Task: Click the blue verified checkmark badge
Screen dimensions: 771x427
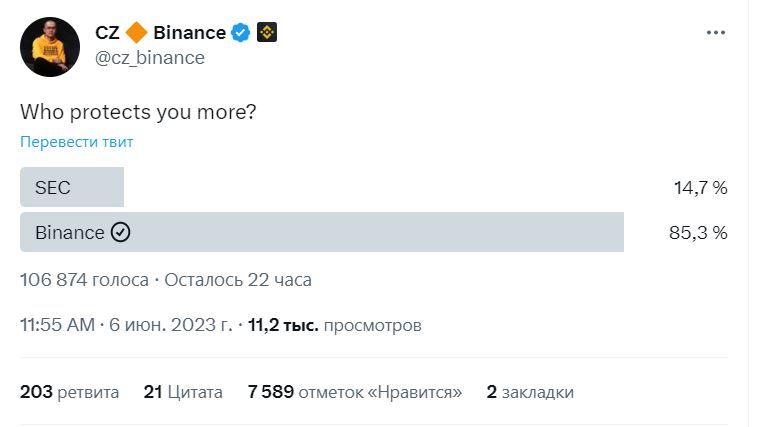Action: click(240, 33)
